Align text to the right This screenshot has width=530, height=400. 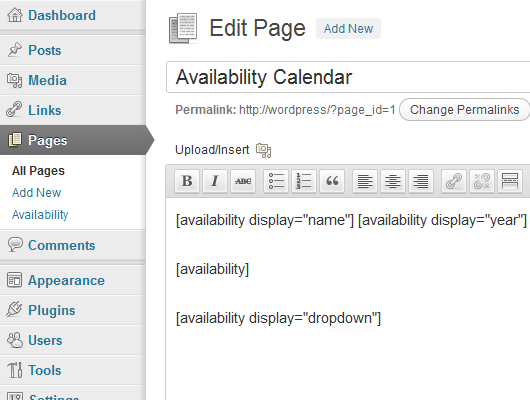pos(421,181)
